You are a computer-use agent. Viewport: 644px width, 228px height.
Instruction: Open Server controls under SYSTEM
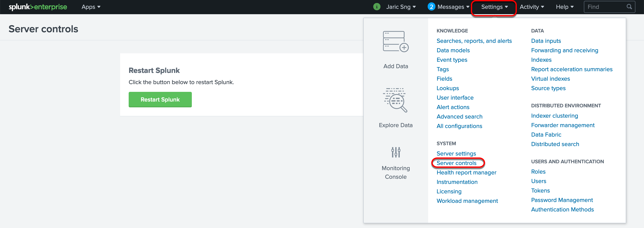(456, 163)
